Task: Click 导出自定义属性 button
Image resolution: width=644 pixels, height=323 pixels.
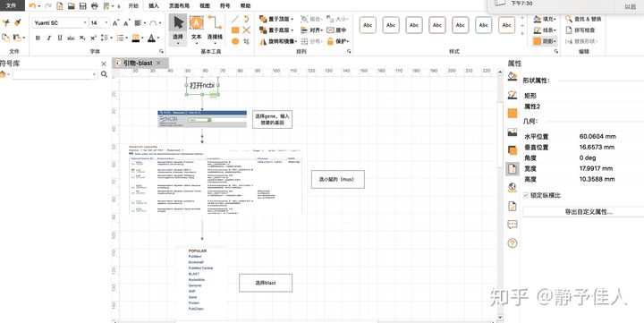Action: click(583, 212)
